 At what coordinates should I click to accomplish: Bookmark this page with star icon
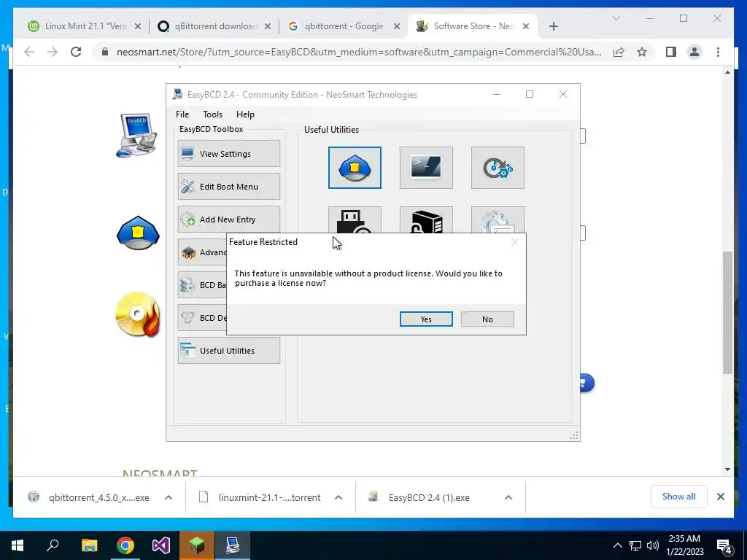point(642,52)
